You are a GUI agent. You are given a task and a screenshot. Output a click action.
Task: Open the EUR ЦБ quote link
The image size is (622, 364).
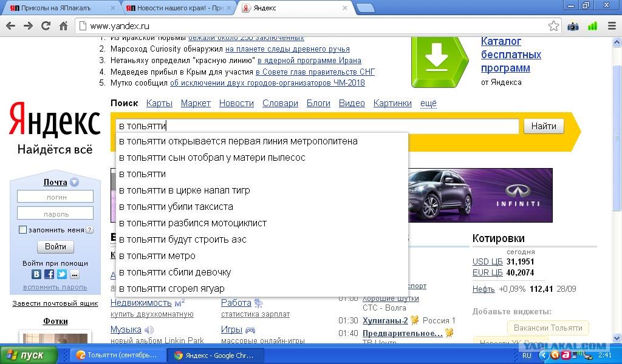[488, 272]
